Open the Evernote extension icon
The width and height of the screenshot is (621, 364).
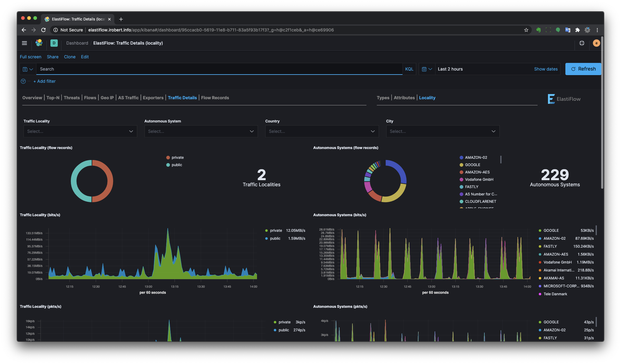point(538,30)
